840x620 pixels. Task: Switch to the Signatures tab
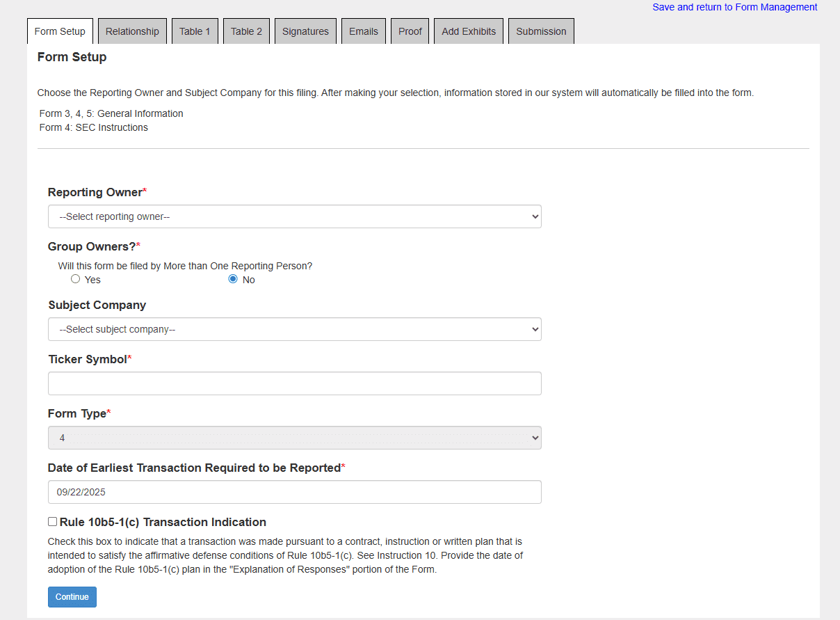click(x=305, y=31)
